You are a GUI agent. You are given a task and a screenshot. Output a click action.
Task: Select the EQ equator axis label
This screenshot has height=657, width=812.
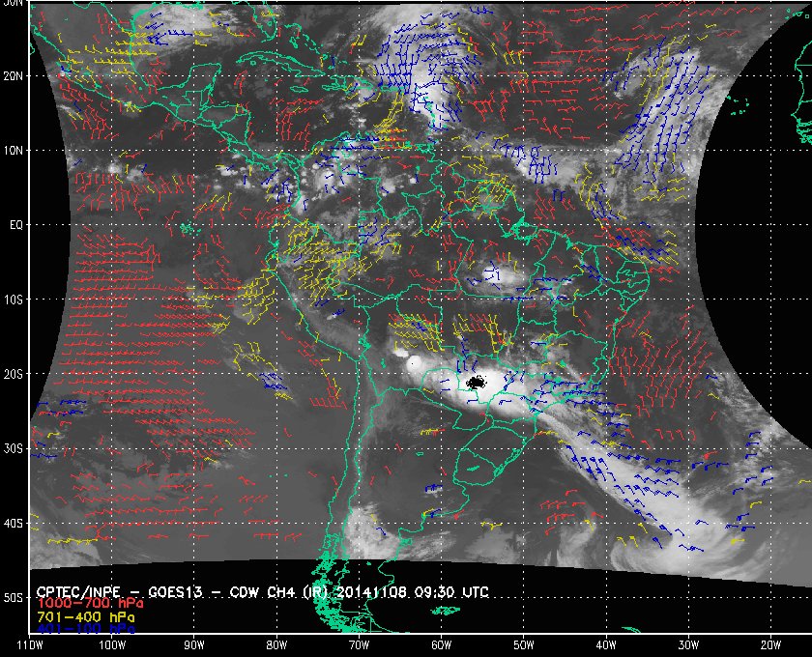(16, 225)
